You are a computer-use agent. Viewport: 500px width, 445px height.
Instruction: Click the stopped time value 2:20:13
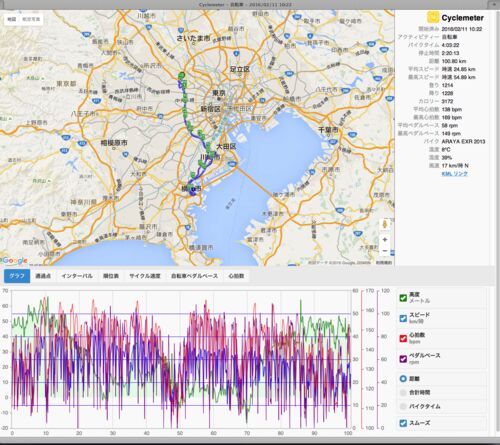450,53
